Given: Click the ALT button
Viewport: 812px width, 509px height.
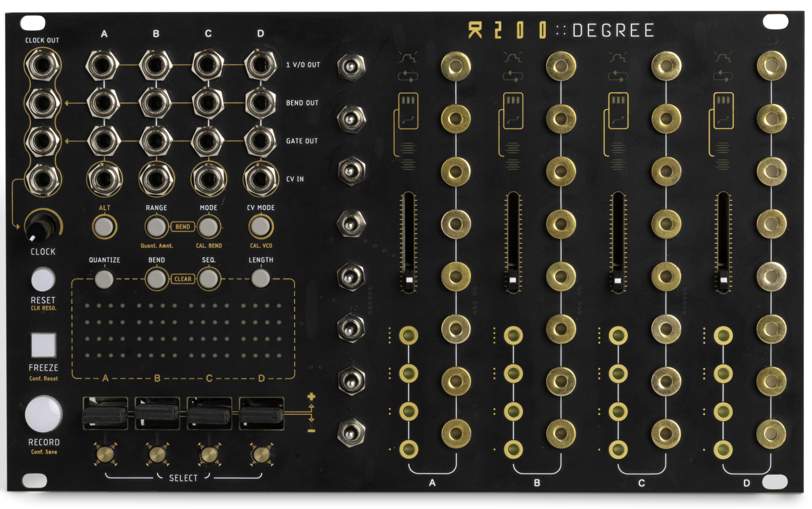Looking at the screenshot, I should pyautogui.click(x=104, y=227).
